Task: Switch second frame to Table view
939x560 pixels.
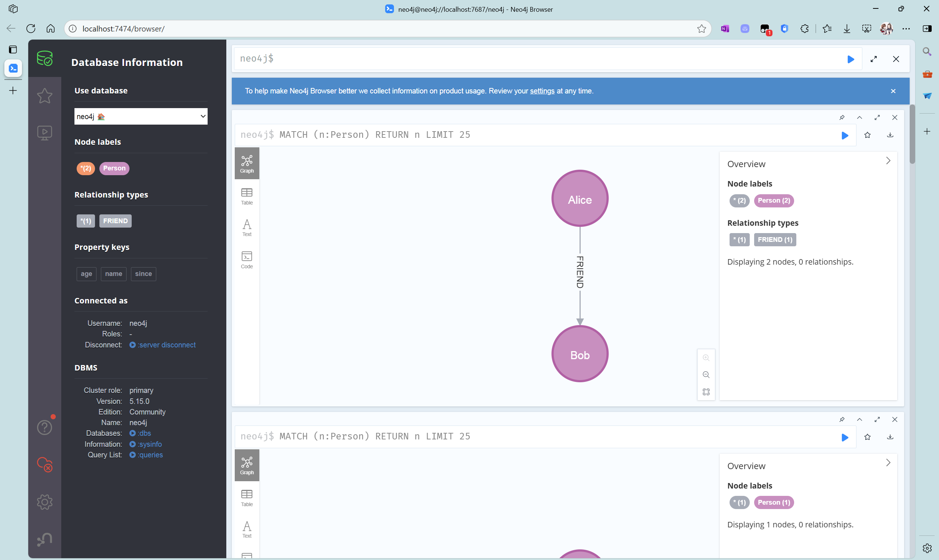Action: 247,498
